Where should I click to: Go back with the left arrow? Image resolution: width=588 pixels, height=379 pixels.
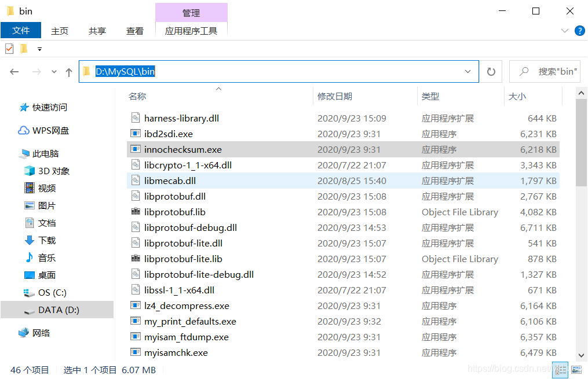(x=14, y=72)
